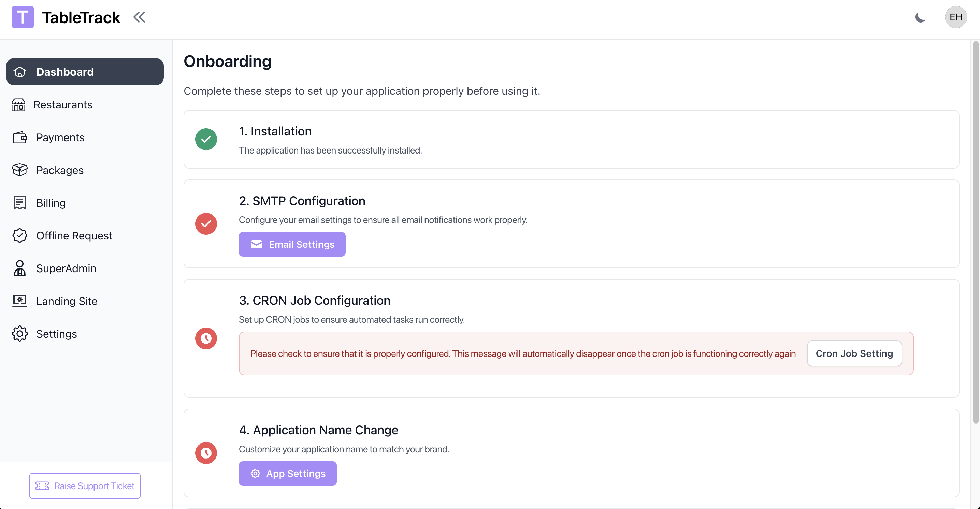Select Dashboard in the sidebar

coord(85,72)
